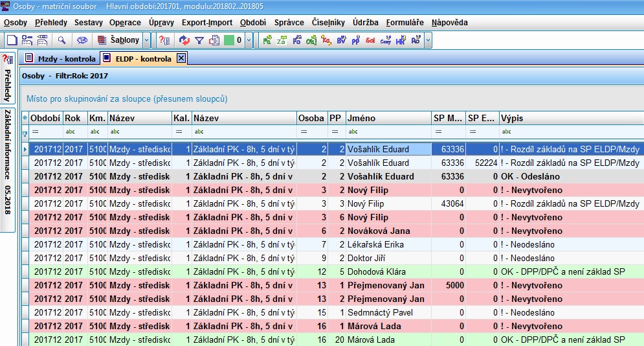Click the Výpis column filter field
The width and height of the screenshot is (644, 346).
coord(572,132)
